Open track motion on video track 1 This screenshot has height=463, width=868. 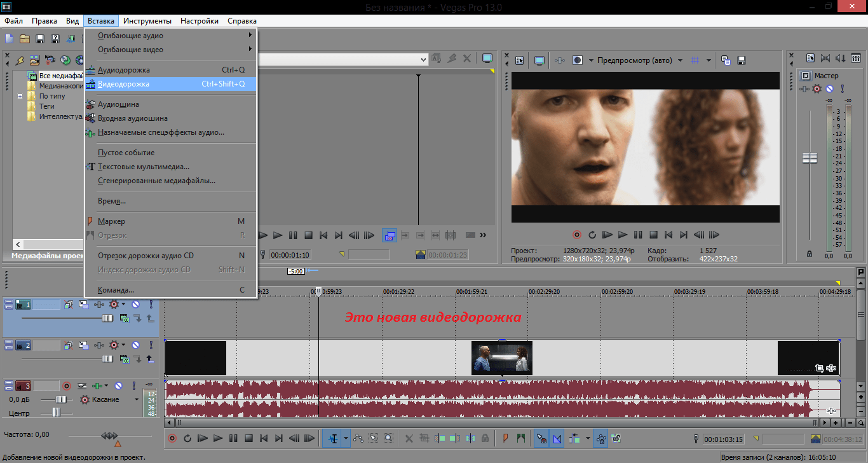point(84,305)
